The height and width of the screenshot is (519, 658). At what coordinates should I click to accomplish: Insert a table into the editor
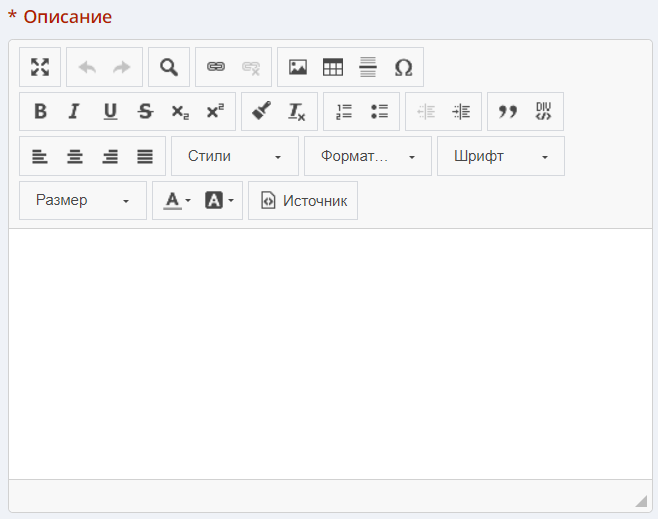coord(333,67)
